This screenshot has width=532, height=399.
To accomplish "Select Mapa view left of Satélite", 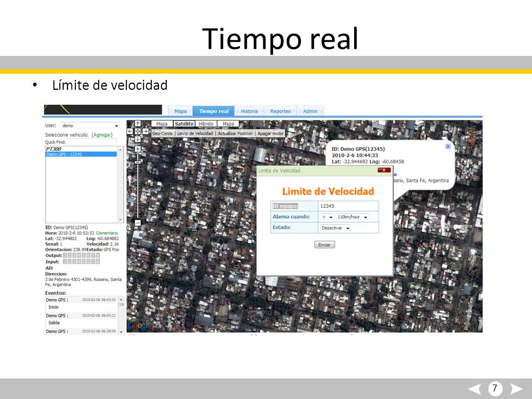I will 162,124.
